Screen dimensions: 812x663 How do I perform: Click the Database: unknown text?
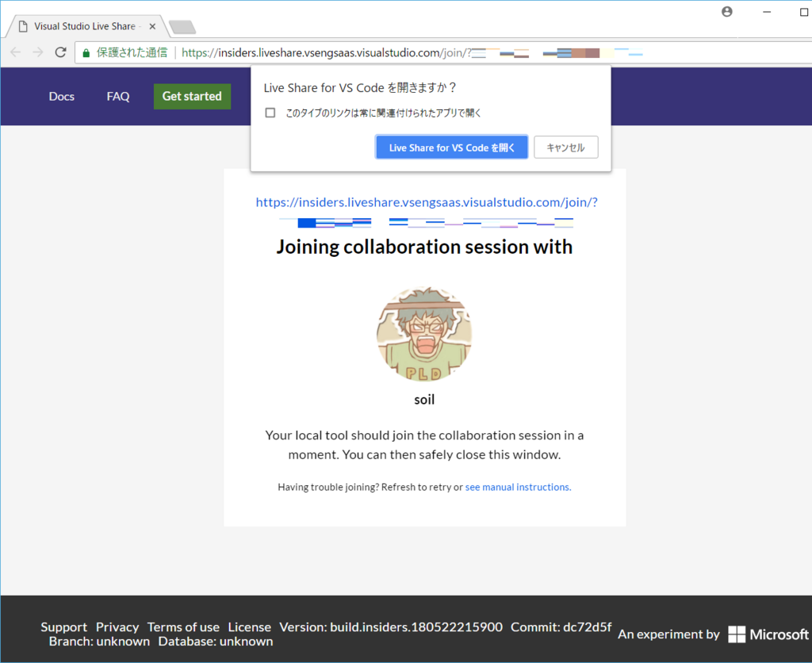click(x=216, y=642)
